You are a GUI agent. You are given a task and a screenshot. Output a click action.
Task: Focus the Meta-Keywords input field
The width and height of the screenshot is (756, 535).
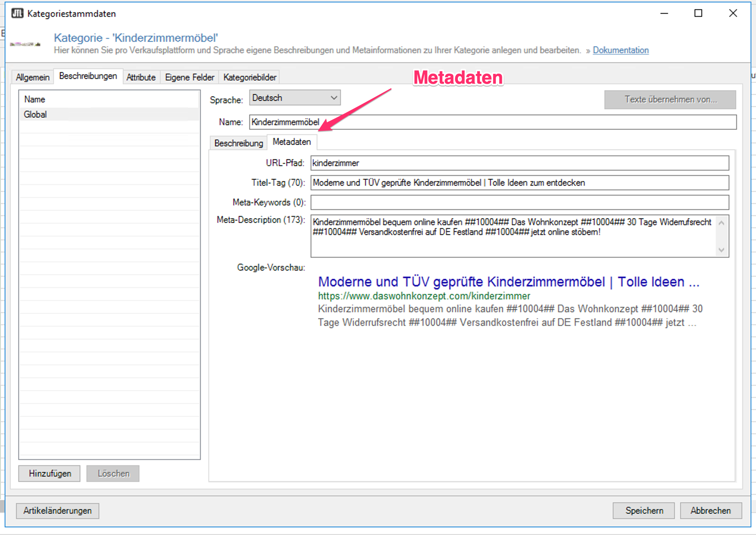point(519,202)
